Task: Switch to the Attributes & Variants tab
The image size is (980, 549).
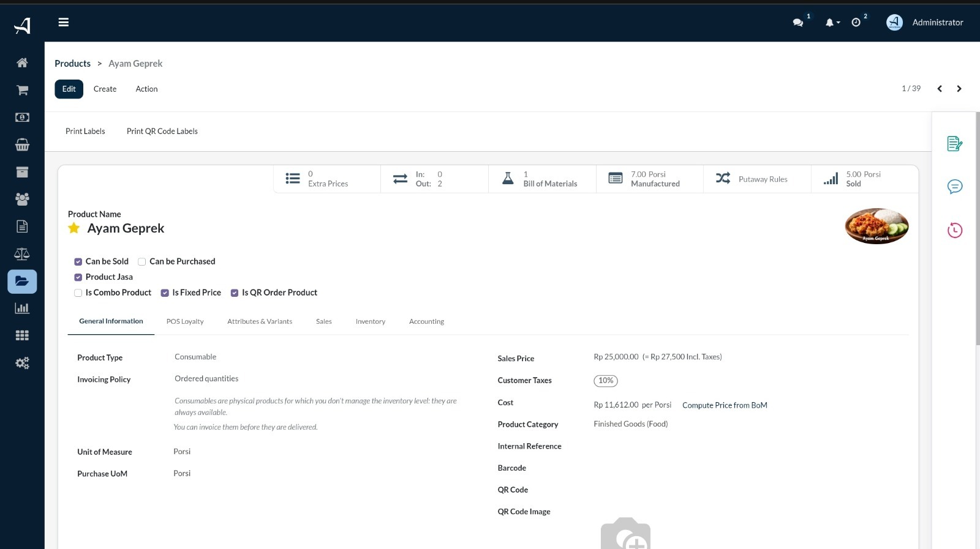Action: click(x=260, y=321)
